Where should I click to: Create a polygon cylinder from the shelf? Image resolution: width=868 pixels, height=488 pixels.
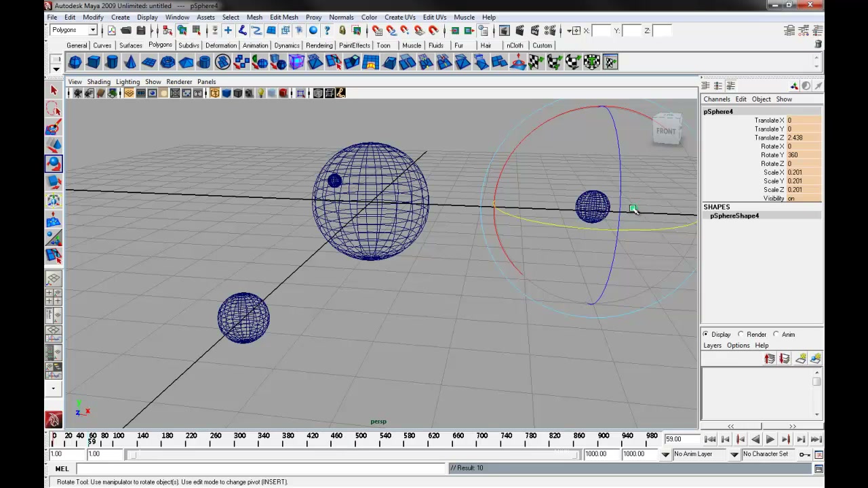click(112, 62)
